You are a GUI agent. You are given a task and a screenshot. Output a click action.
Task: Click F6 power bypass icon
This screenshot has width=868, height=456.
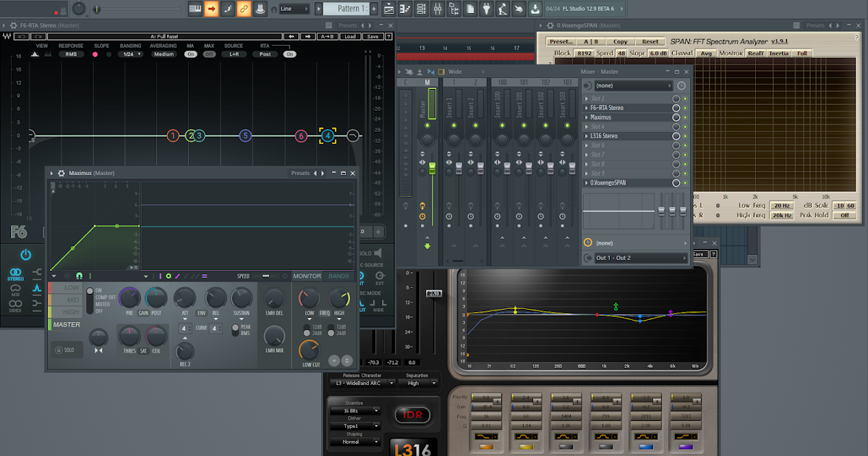pyautogui.click(x=25, y=255)
